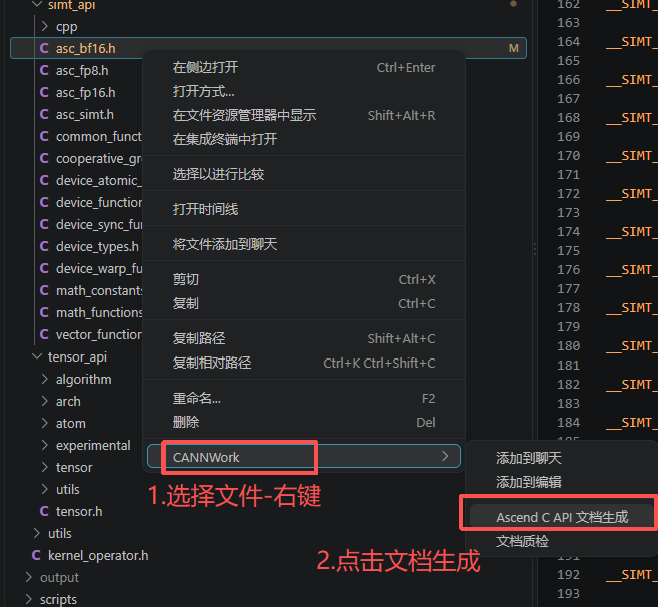Collapse the simt_api folder
The width and height of the screenshot is (658, 607).
point(37,5)
